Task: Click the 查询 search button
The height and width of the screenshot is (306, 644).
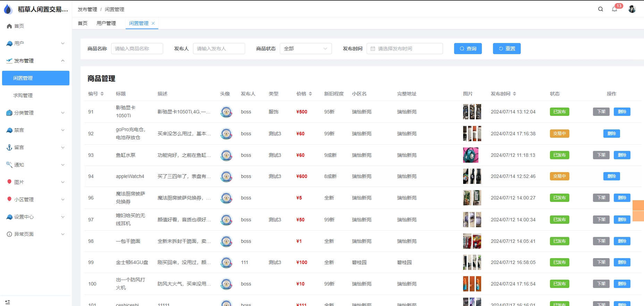Action: 468,49
